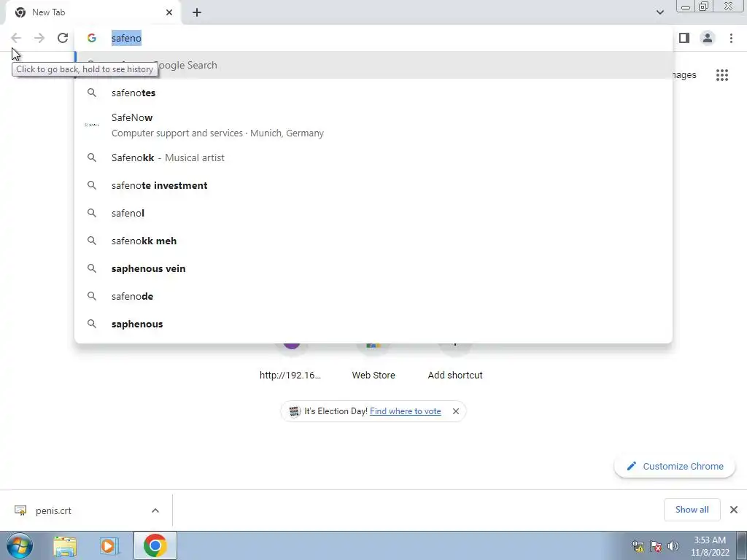This screenshot has width=747, height=560.
Task: Open the Windows Start menu
Action: pyautogui.click(x=20, y=545)
